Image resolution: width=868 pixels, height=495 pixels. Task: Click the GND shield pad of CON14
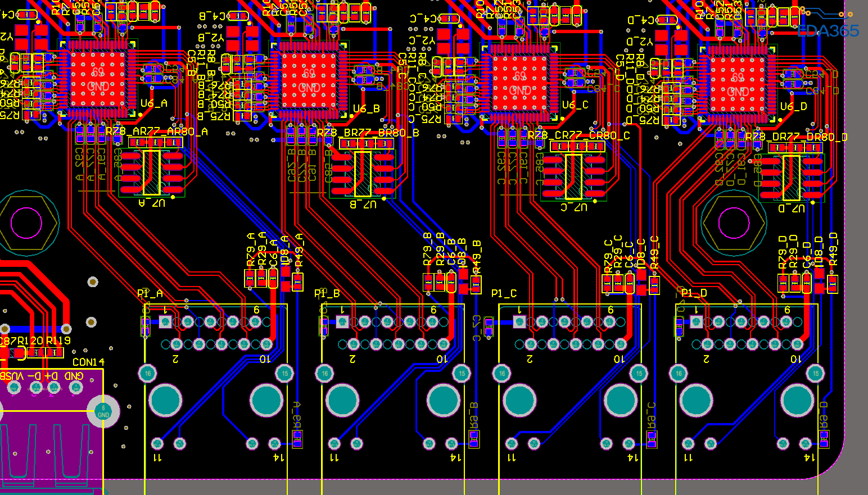(103, 411)
